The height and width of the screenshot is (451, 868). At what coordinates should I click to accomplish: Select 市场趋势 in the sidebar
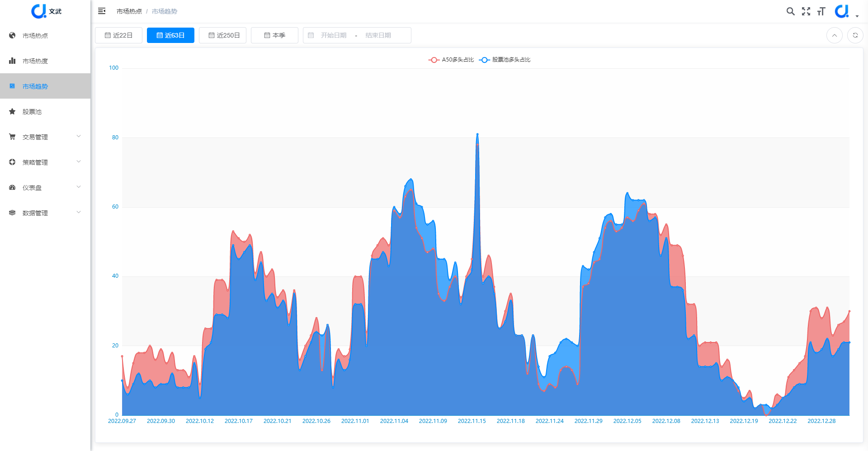coord(45,86)
